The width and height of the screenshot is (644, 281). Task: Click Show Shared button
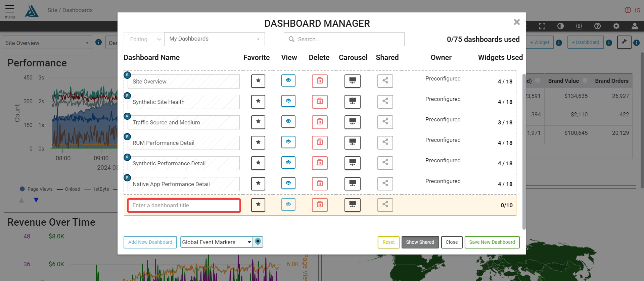coord(420,242)
